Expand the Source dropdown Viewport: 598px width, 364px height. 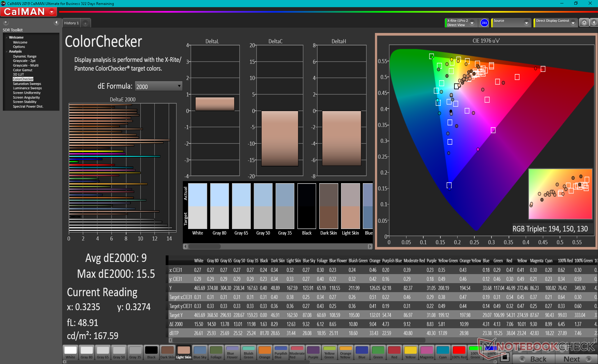point(526,23)
